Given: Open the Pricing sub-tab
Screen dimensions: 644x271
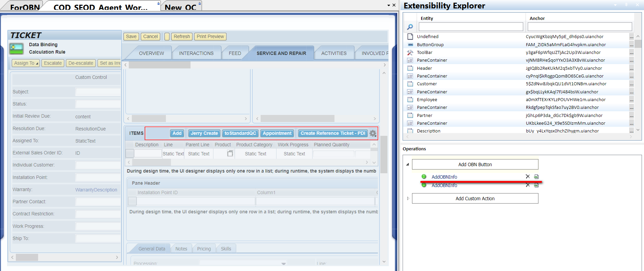Looking at the screenshot, I should tap(204, 249).
